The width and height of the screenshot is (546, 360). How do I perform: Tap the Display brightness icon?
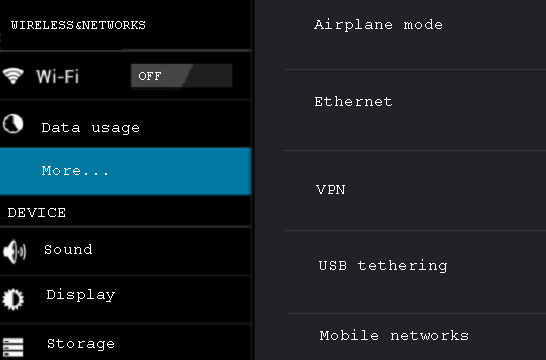[13, 299]
